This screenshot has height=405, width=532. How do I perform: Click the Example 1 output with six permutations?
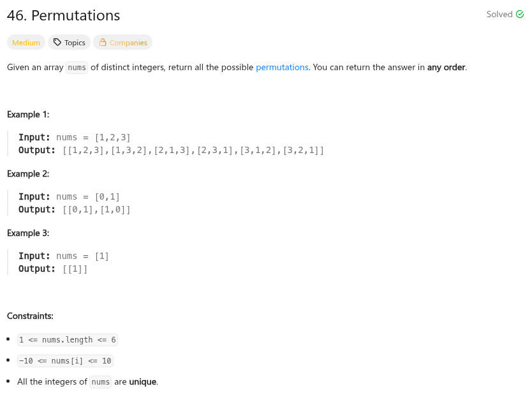(x=193, y=150)
